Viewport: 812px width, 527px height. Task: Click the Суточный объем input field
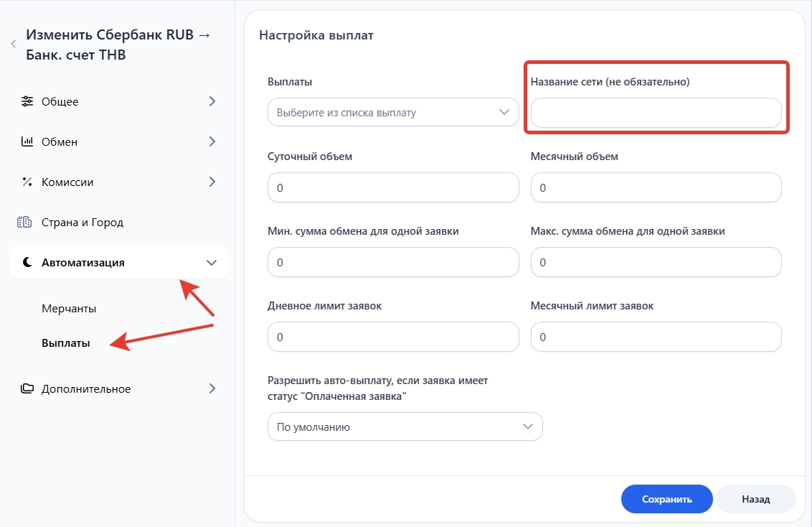coord(392,187)
